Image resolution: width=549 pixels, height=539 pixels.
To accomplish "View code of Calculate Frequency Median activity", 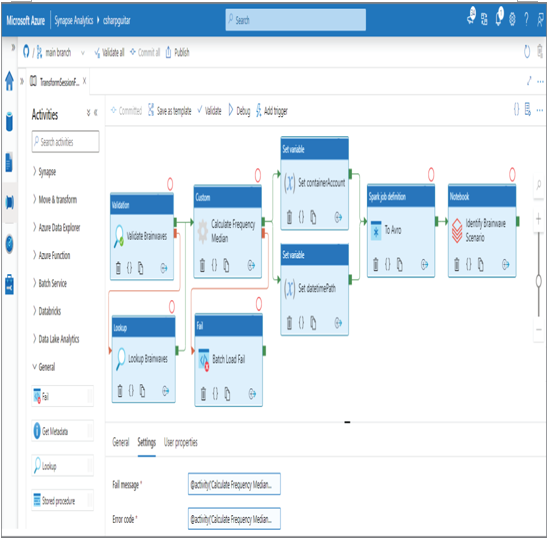I will [215, 265].
